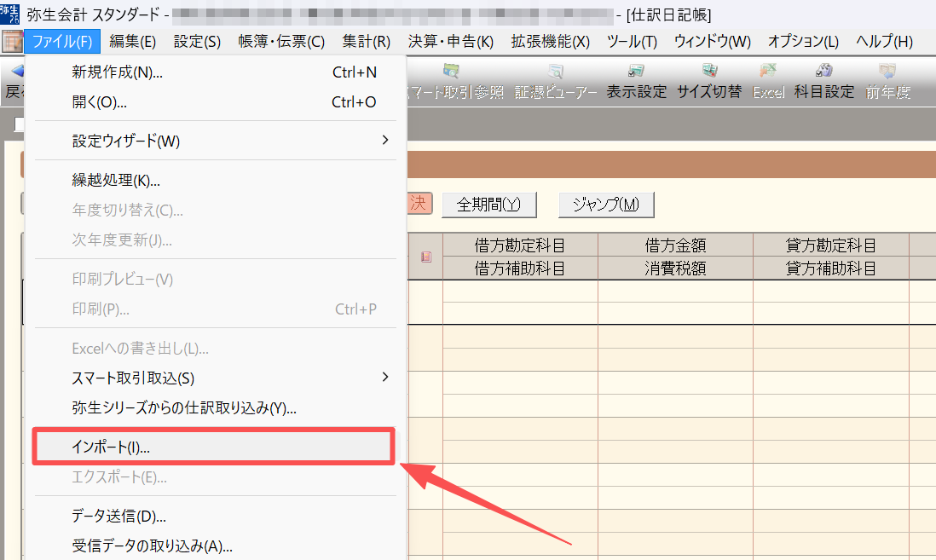The width and height of the screenshot is (936, 560).
Task: Select インポート(I)... menu entry
Action: (x=214, y=447)
